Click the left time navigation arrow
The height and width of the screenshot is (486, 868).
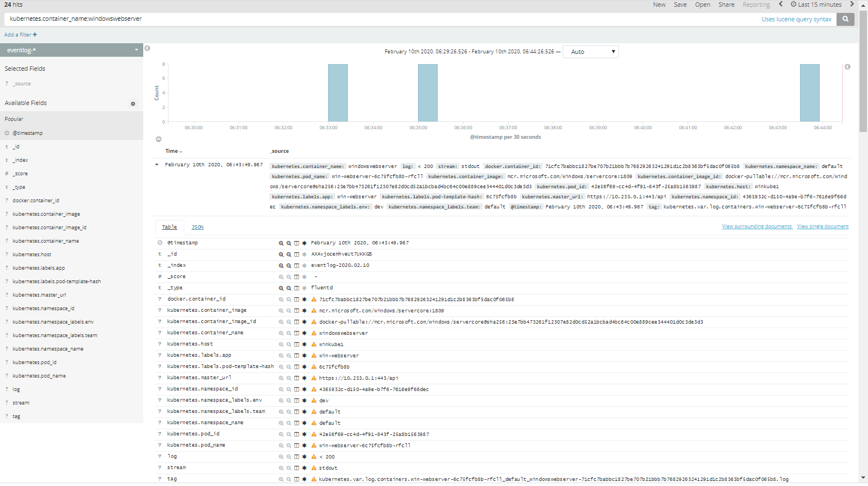tap(780, 4)
